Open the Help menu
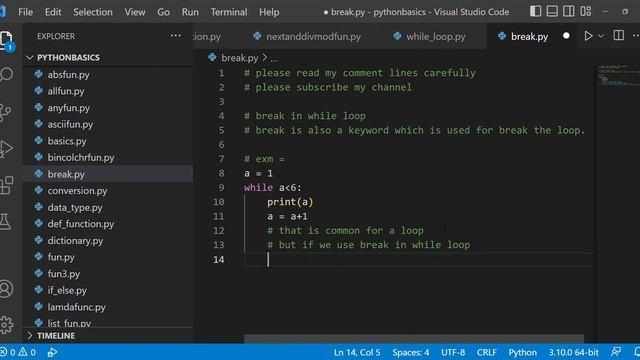The width and height of the screenshot is (640, 360). pos(269,12)
